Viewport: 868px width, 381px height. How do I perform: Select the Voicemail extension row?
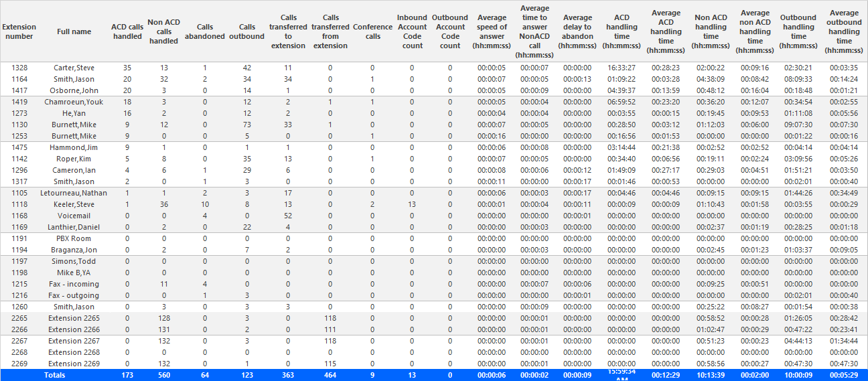tap(434, 216)
